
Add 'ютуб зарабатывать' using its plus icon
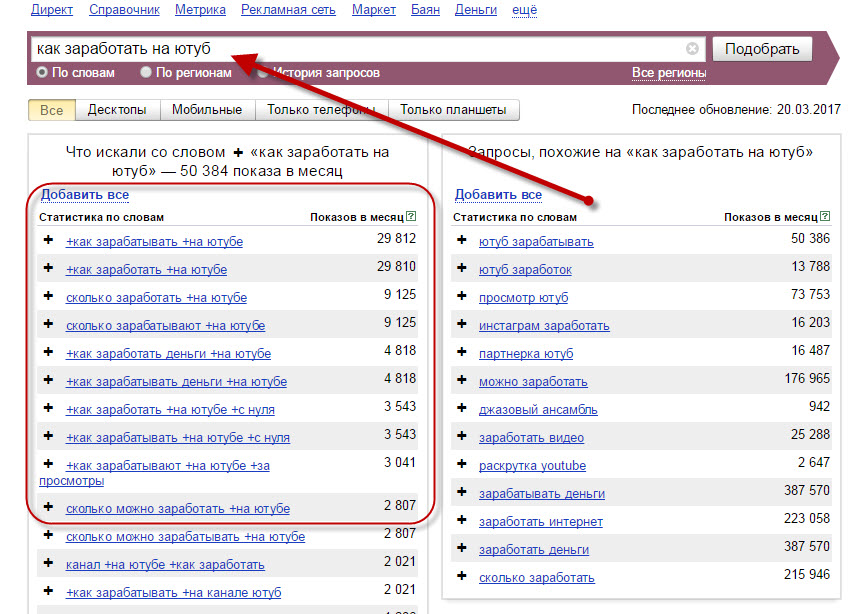point(462,240)
